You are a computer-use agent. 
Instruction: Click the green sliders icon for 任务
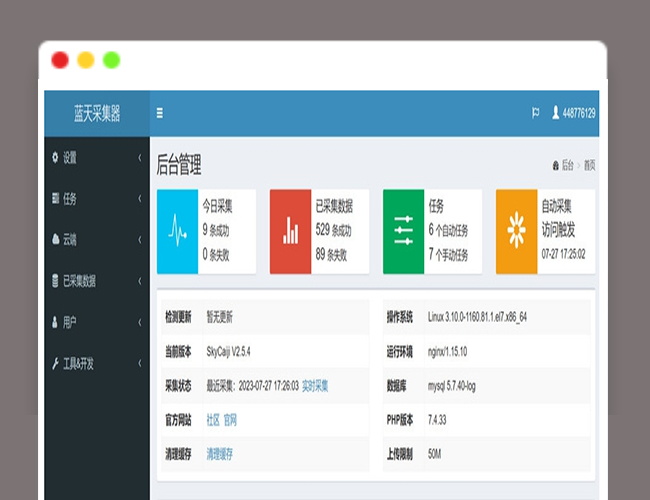(403, 232)
